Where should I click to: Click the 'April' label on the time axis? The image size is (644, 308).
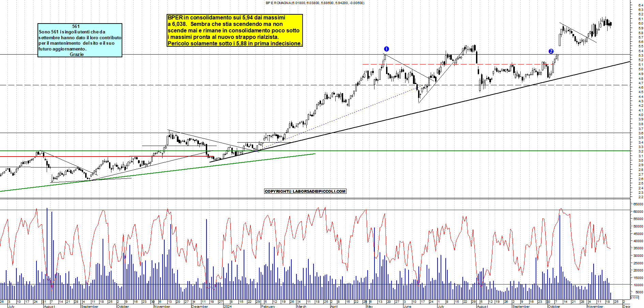point(334,306)
